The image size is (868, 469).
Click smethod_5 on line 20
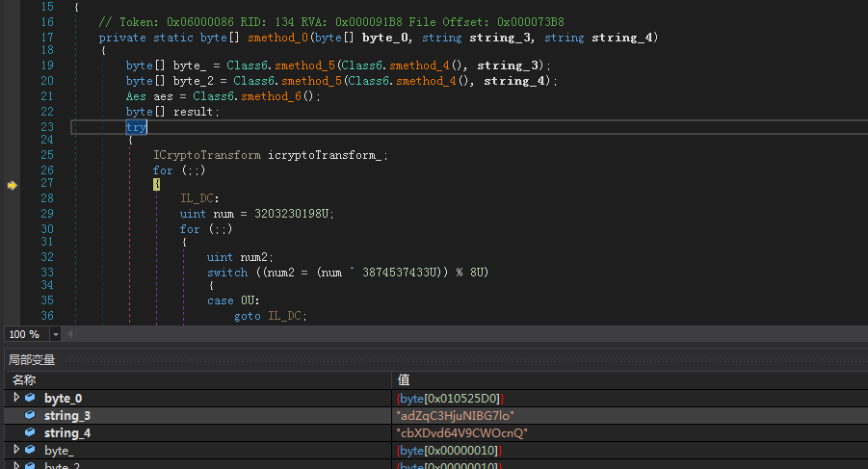coord(312,81)
